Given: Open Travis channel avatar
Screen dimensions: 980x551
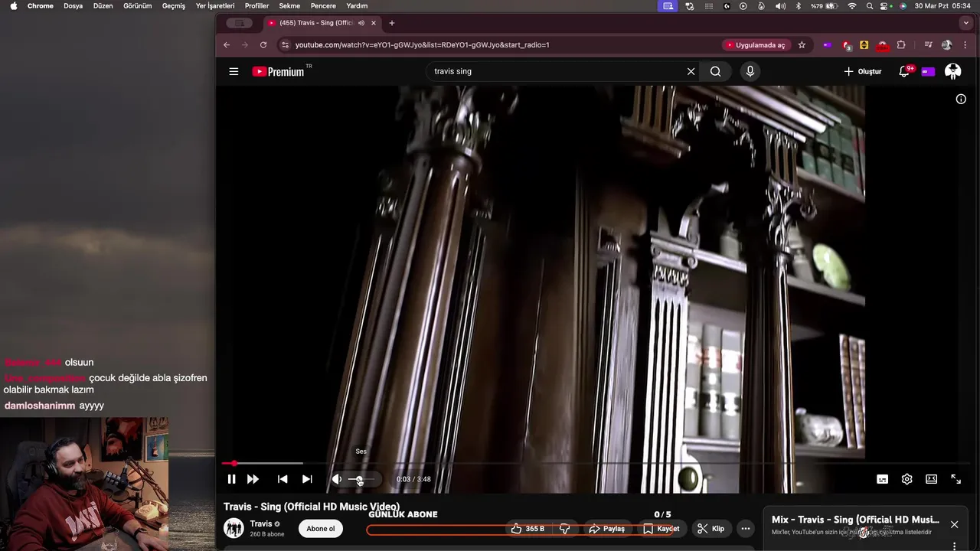Looking at the screenshot, I should pos(234,528).
